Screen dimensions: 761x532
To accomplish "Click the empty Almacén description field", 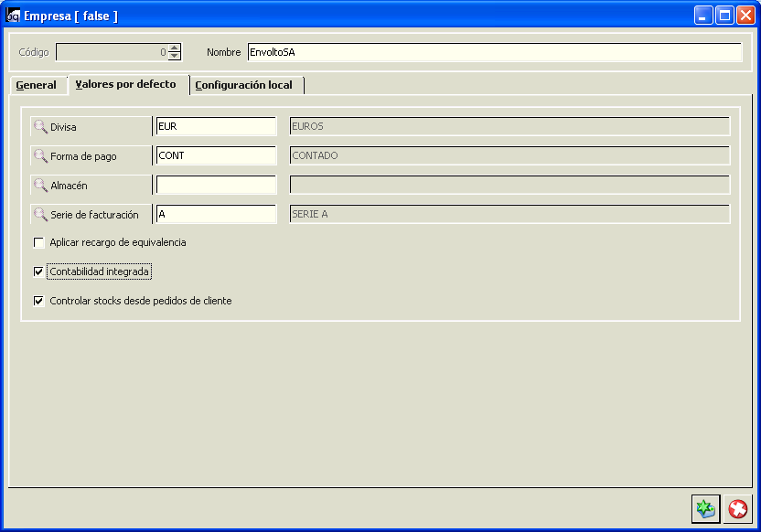I will click(x=509, y=185).
